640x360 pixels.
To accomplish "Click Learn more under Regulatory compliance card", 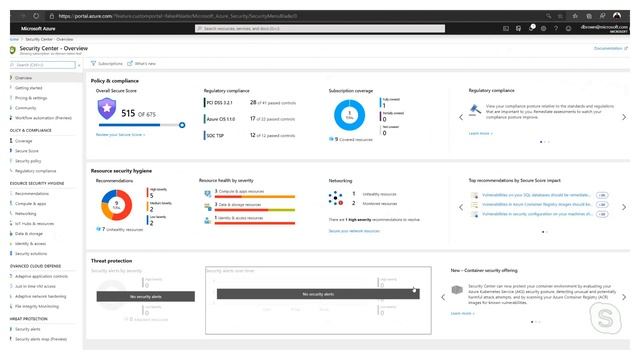I will pyautogui.click(x=480, y=133).
